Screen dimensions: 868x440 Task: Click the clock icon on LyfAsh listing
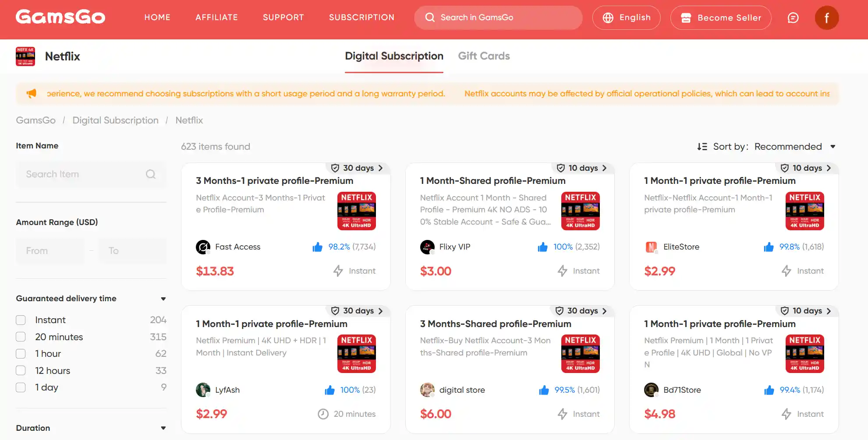click(x=323, y=414)
